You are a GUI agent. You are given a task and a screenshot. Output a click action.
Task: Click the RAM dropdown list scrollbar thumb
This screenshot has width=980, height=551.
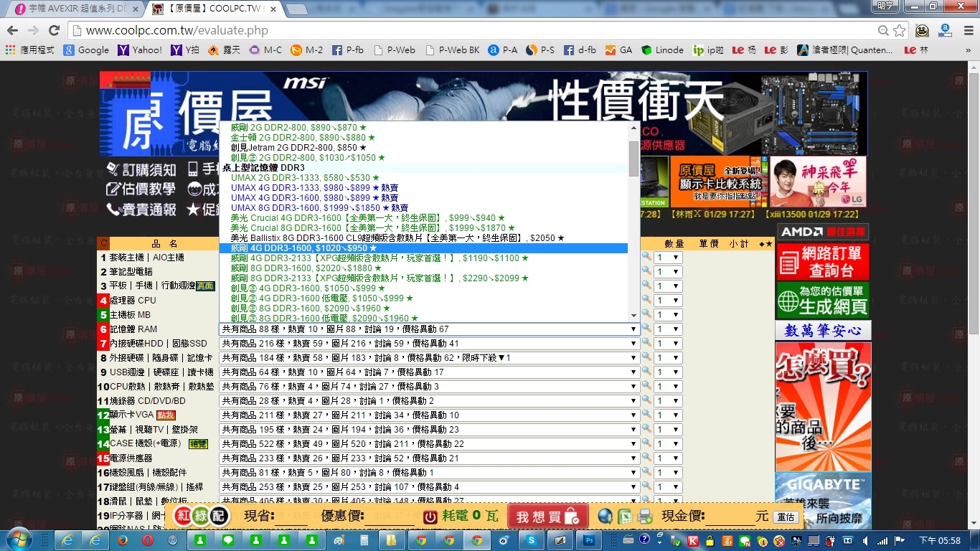[633, 158]
